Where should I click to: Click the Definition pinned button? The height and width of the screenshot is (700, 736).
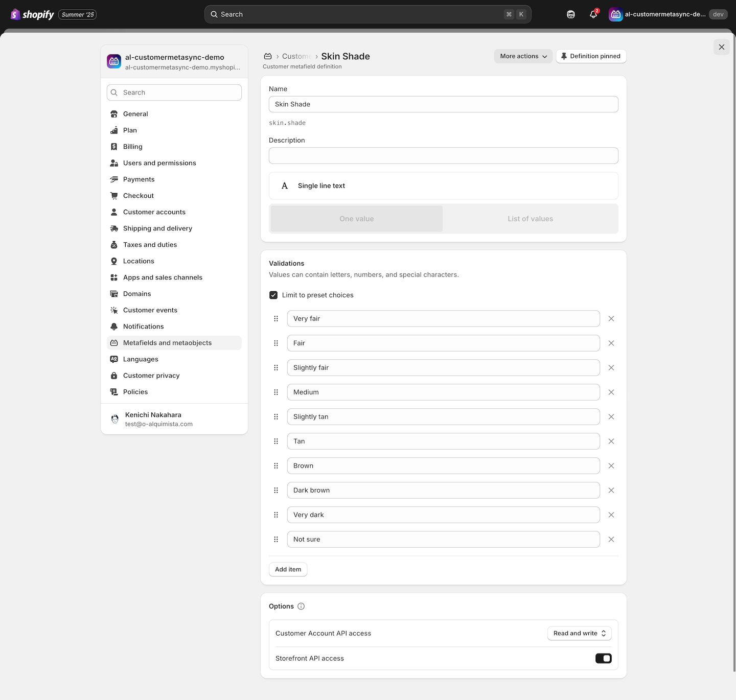[590, 56]
